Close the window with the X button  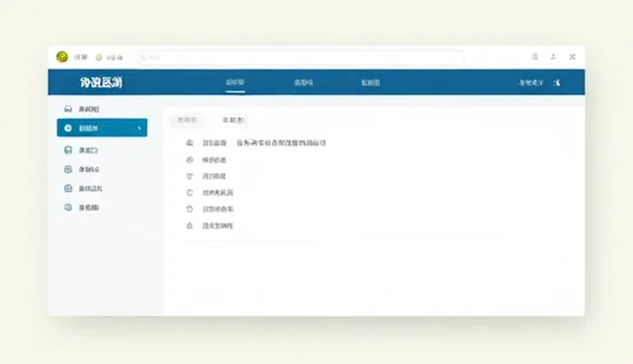(573, 57)
